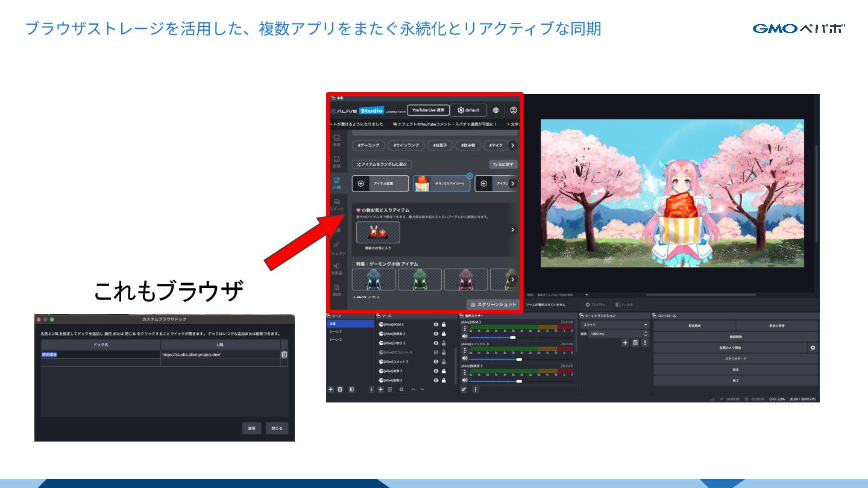The width and height of the screenshot is (868, 488).
Task: Expand 小物お気に入りアイテム list with right chevron
Action: (512, 230)
